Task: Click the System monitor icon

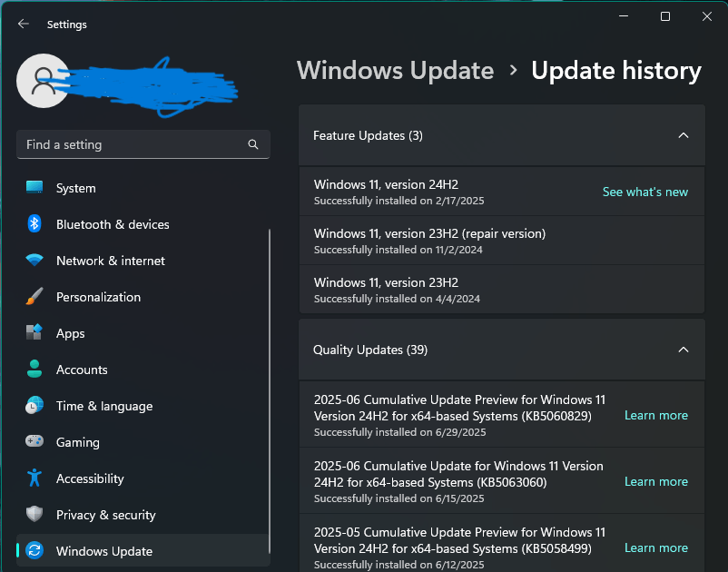Action: tap(34, 188)
